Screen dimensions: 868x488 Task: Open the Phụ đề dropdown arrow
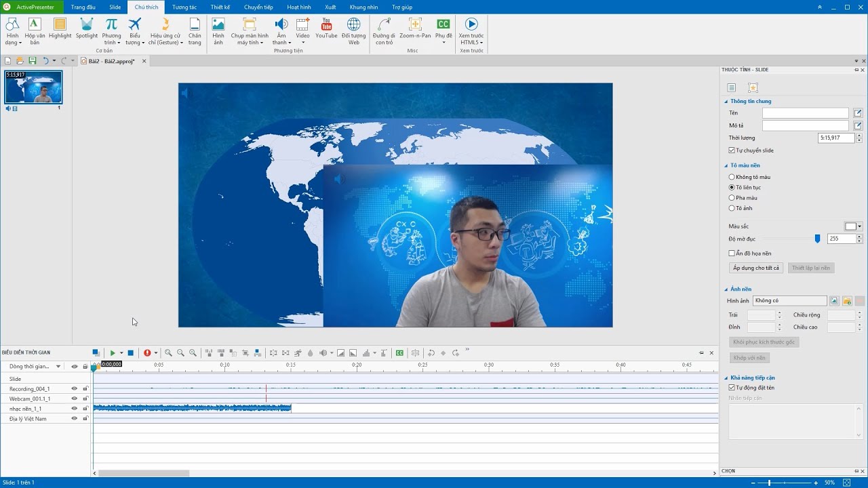443,43
